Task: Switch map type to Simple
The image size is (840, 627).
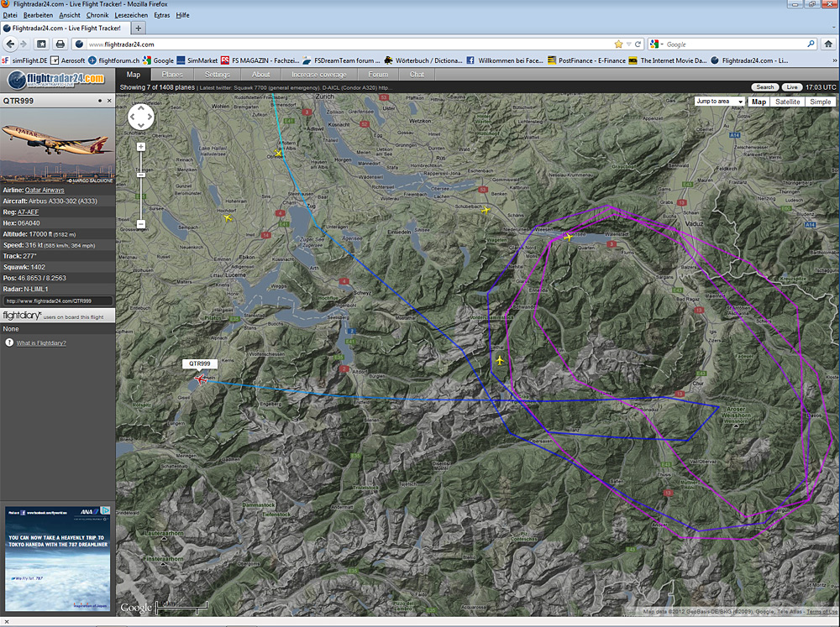Action: [x=820, y=102]
